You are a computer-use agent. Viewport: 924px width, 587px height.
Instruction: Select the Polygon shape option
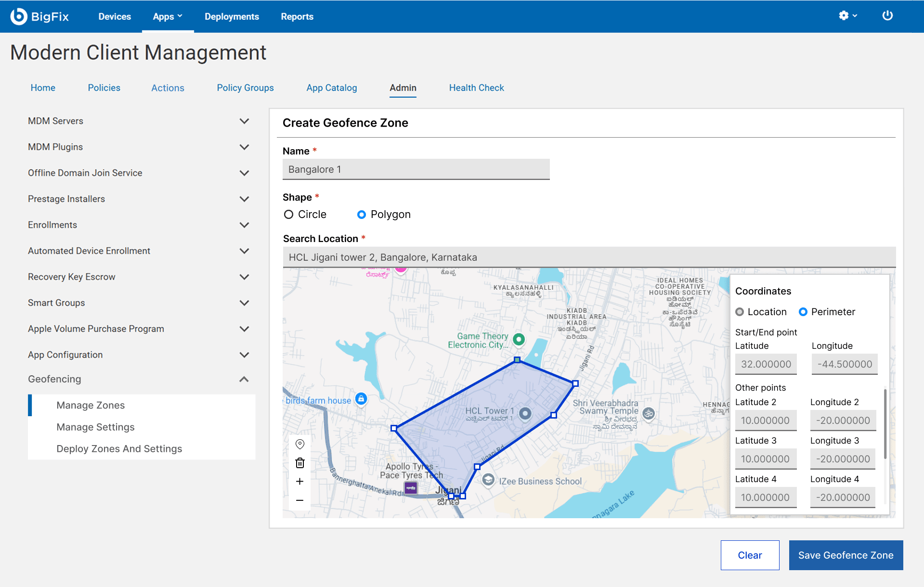click(361, 215)
